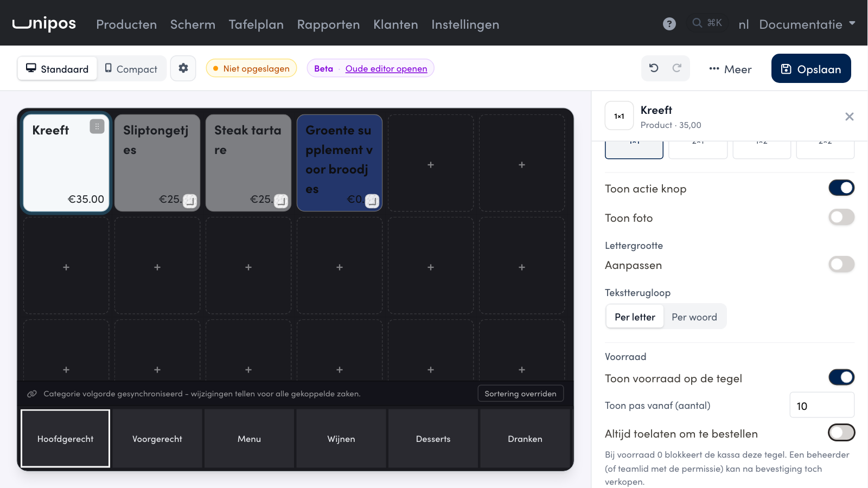This screenshot has width=868, height=488.
Task: Select the Voorgerecht category tab
Action: coord(157,439)
